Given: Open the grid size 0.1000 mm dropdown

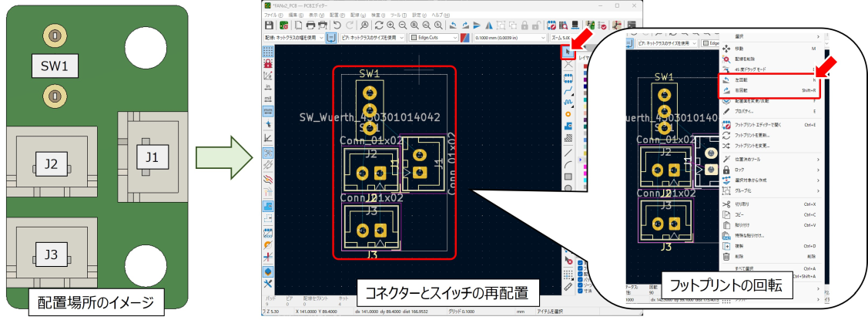Looking at the screenshot, I should click(508, 37).
